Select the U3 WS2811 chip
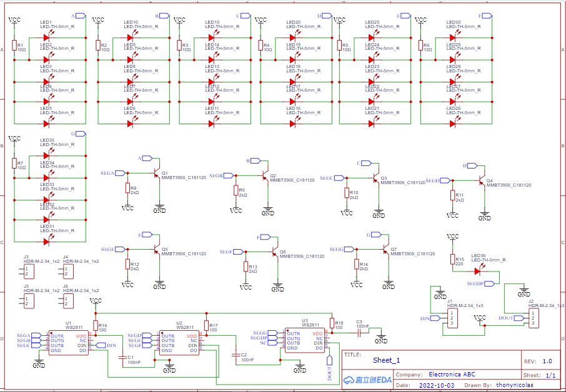The height and width of the screenshot is (392, 566). tap(305, 340)
